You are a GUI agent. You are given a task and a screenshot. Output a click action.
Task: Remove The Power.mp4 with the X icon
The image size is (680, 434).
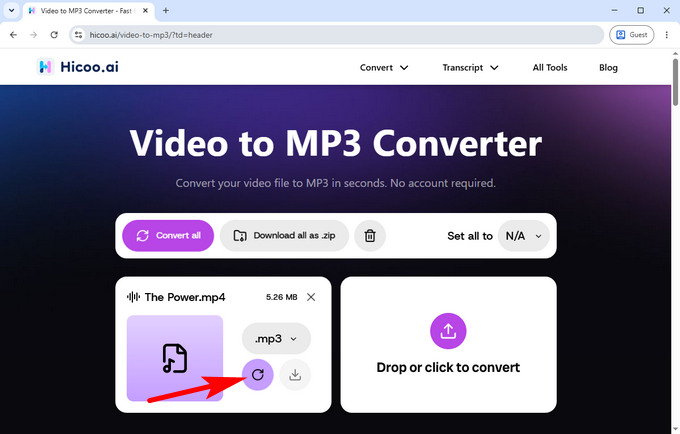coord(311,297)
